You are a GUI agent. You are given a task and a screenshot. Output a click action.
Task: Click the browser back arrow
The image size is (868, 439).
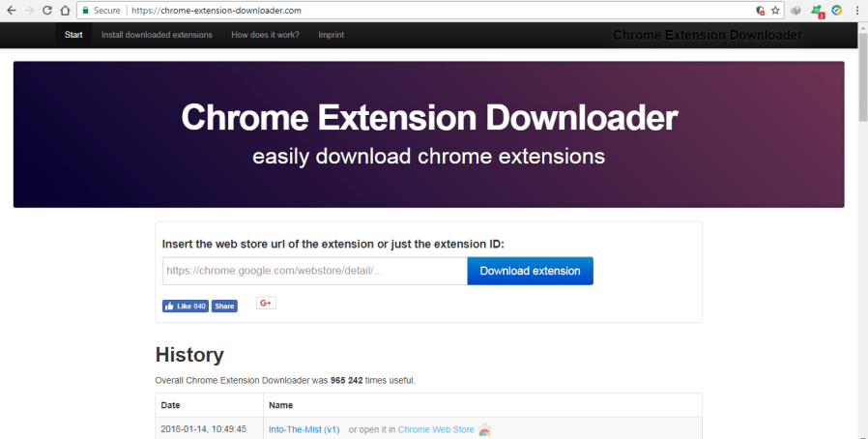click(10, 10)
